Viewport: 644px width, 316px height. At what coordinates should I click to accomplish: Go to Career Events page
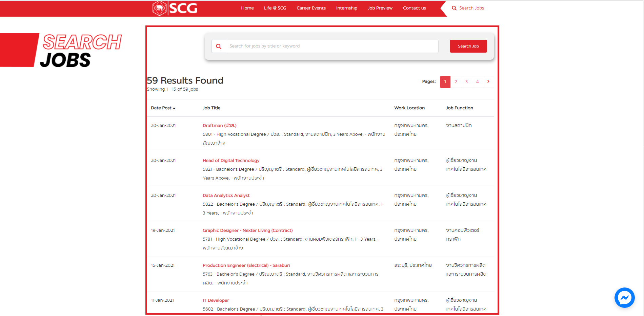pos(311,8)
